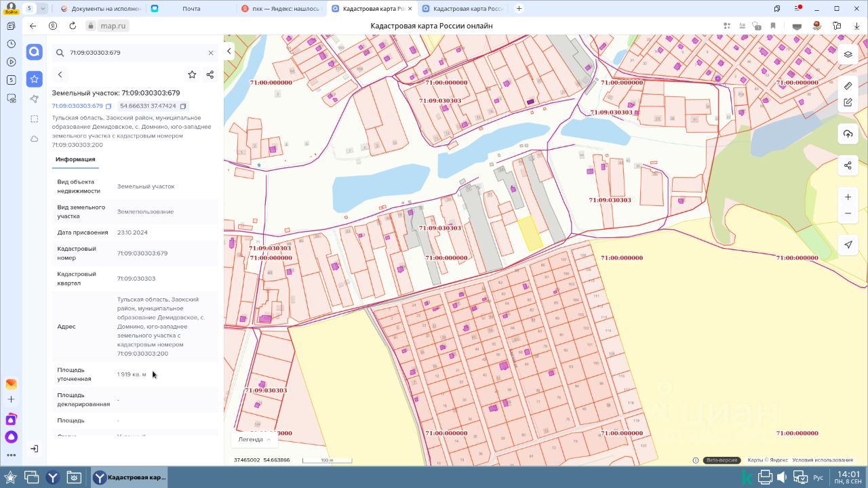
Task: Add parcel to favorites with star icon
Action: point(192,75)
